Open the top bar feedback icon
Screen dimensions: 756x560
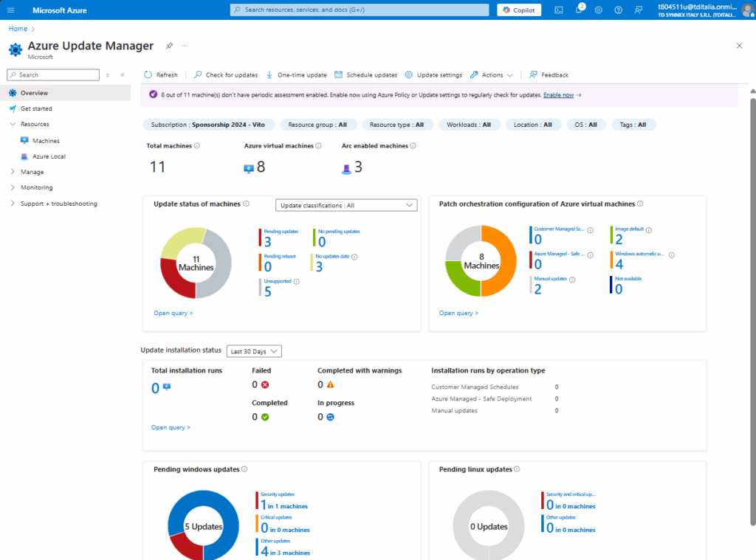639,10
